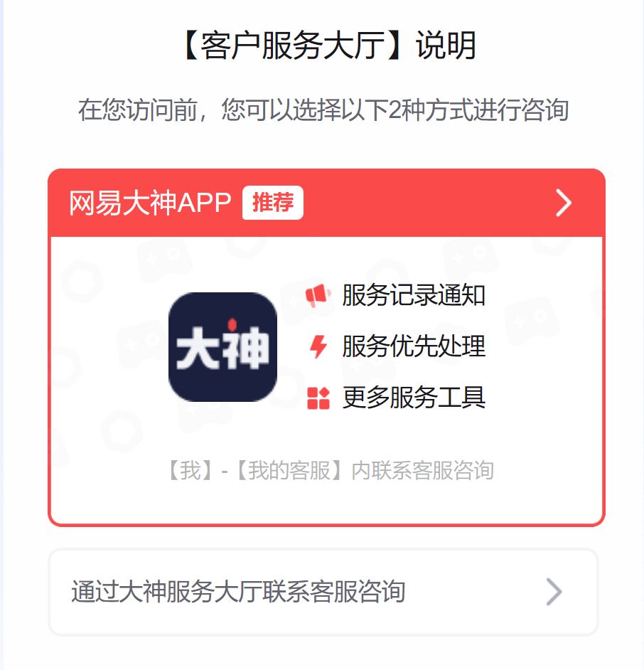Open 通过大神服务大厅联系客服咨询 option
Image resolution: width=644 pixels, height=670 pixels.
[323, 592]
